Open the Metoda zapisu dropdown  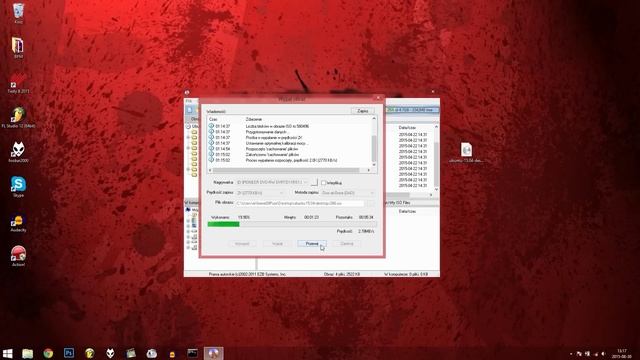348,193
